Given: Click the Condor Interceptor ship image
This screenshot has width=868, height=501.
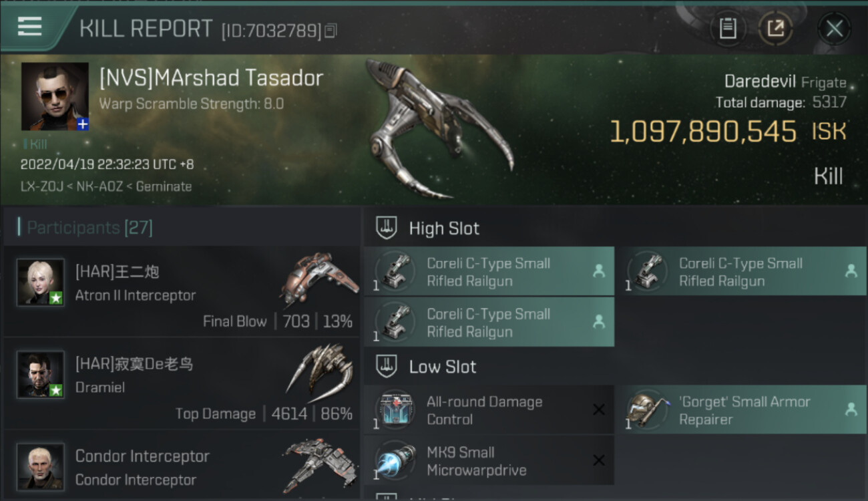Looking at the screenshot, I should pos(317,466).
